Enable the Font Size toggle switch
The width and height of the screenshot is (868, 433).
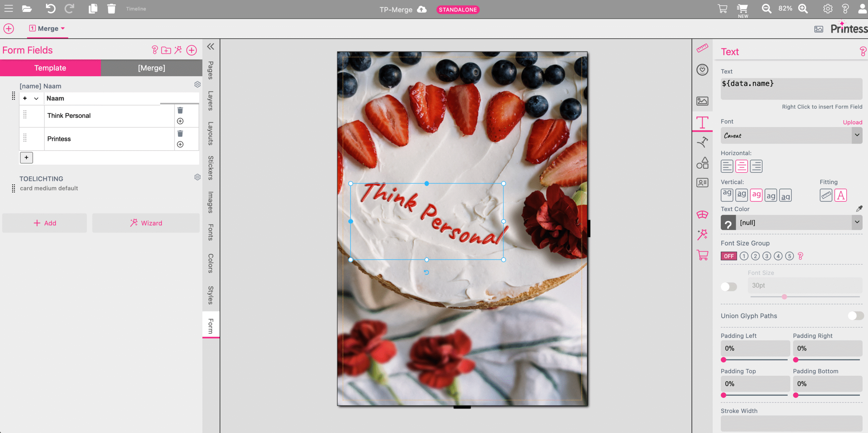point(729,287)
